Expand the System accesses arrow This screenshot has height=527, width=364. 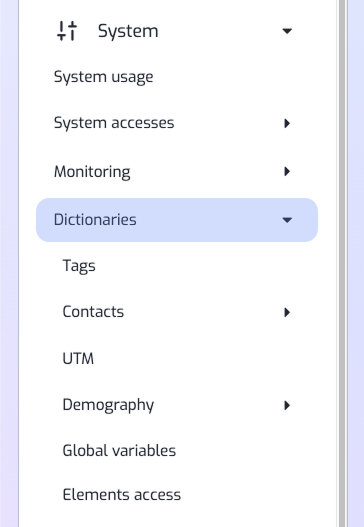point(287,123)
